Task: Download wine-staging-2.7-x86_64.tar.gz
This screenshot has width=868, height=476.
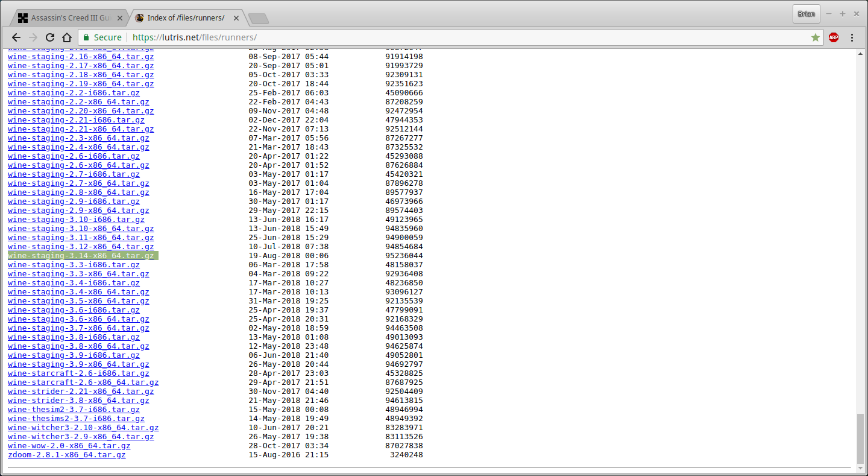Action: [78, 183]
